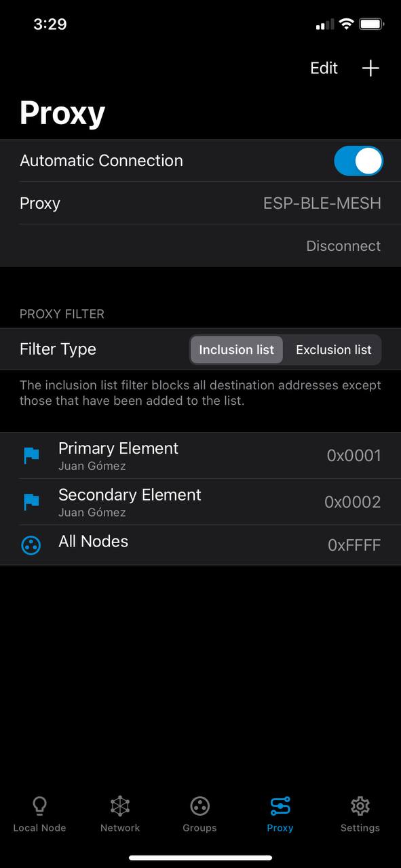401x868 pixels.
Task: Tap Disconnect to end proxy connection
Action: click(x=343, y=245)
